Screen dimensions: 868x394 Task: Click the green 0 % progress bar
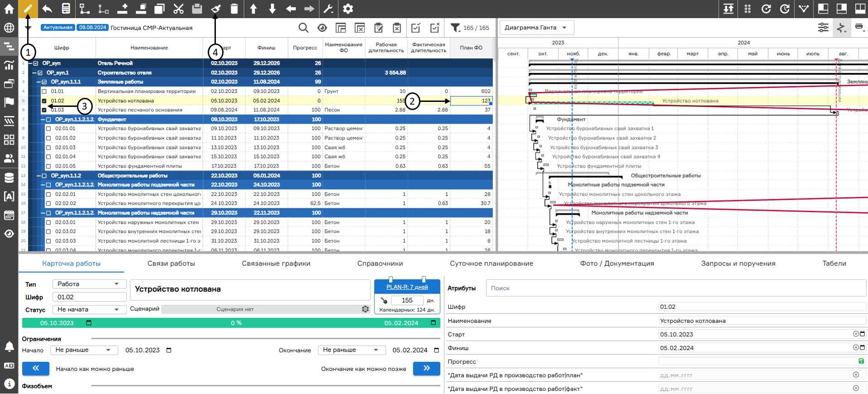click(x=231, y=323)
